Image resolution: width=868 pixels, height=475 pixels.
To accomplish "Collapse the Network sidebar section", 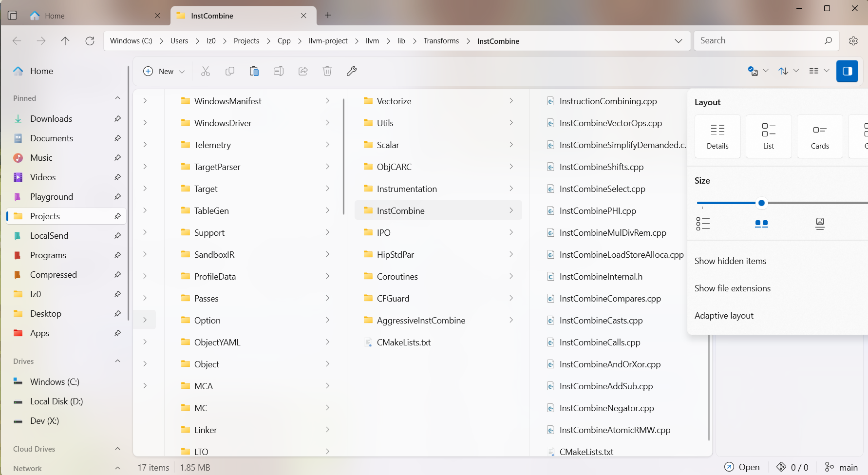I will [117, 468].
